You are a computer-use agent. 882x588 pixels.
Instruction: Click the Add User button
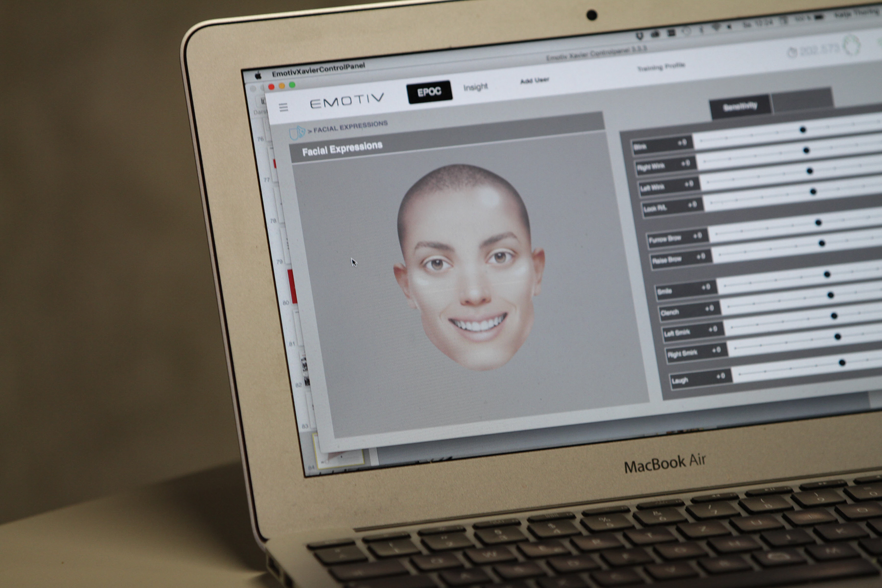point(535,80)
